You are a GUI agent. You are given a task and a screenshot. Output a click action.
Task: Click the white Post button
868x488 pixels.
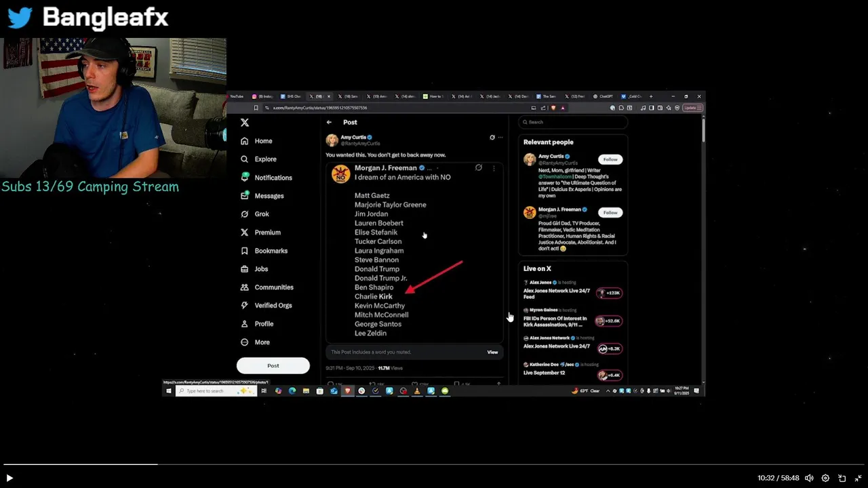point(273,365)
